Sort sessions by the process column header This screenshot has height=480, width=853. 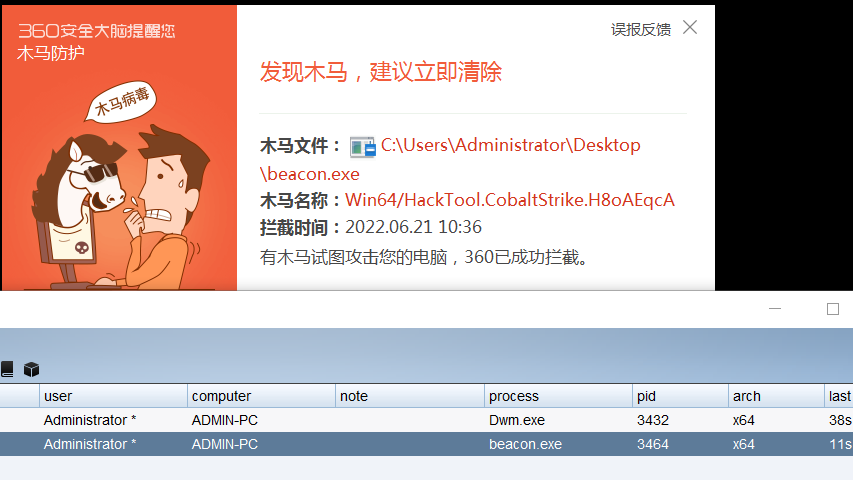coord(558,396)
